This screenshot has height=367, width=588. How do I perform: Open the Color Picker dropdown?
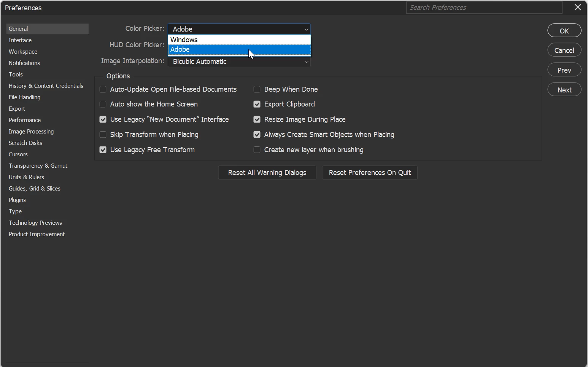(239, 29)
